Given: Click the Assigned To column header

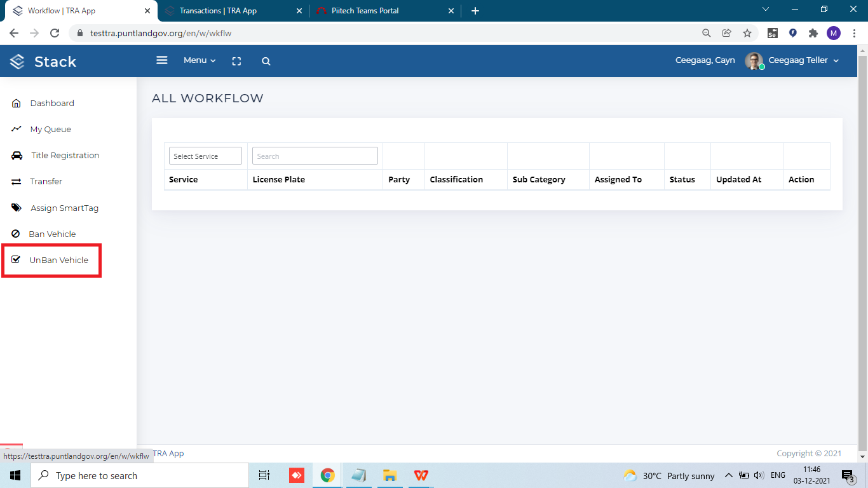Looking at the screenshot, I should point(618,179).
